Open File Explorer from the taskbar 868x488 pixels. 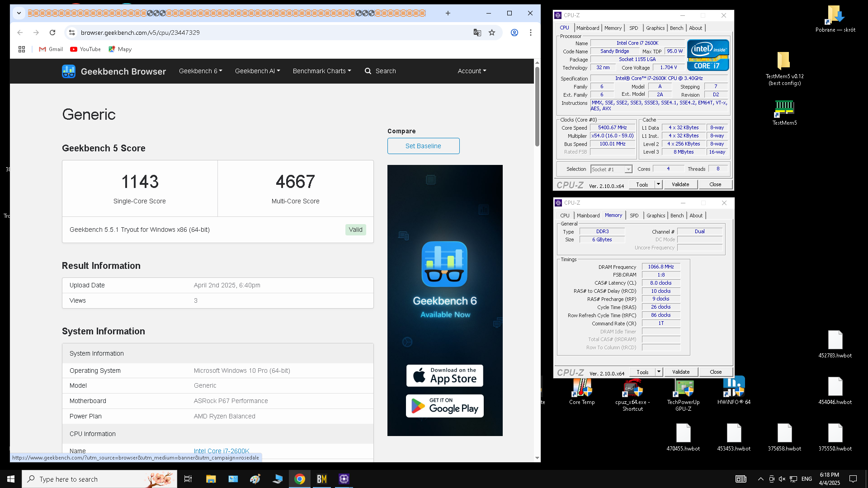tap(211, 479)
